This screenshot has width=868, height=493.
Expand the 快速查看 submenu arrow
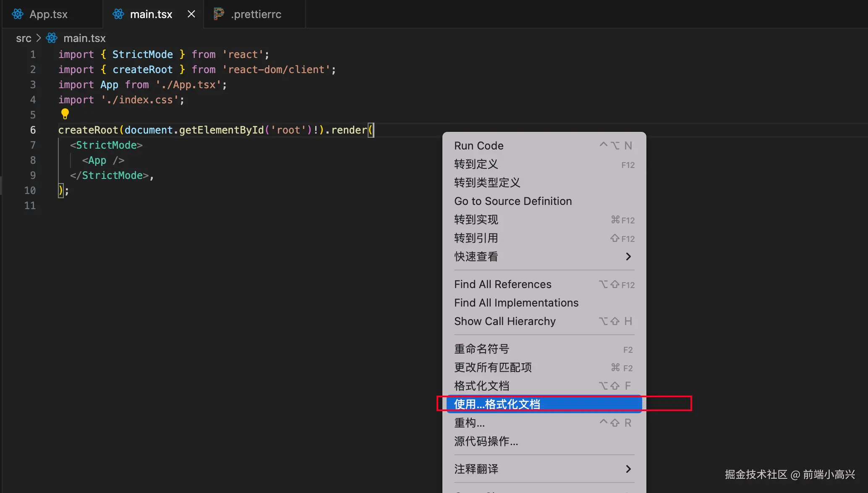[628, 257]
